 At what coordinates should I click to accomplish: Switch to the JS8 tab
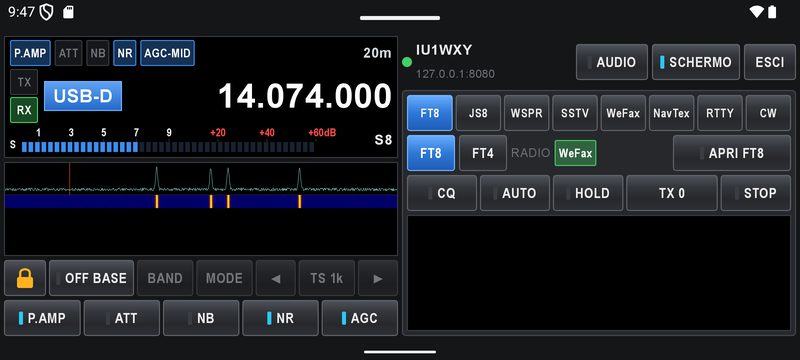[x=478, y=113]
